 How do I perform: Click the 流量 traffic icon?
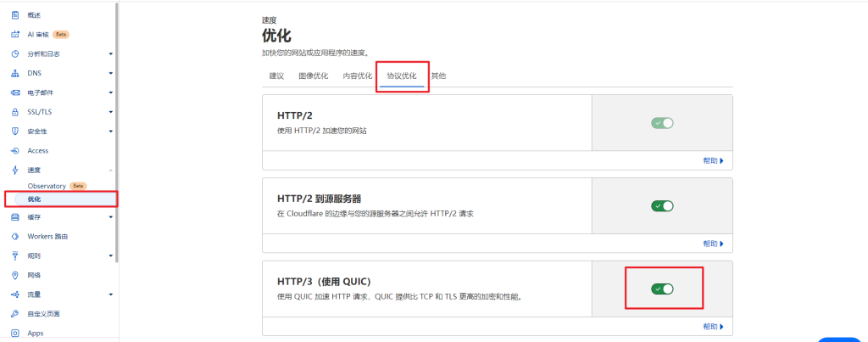point(15,294)
